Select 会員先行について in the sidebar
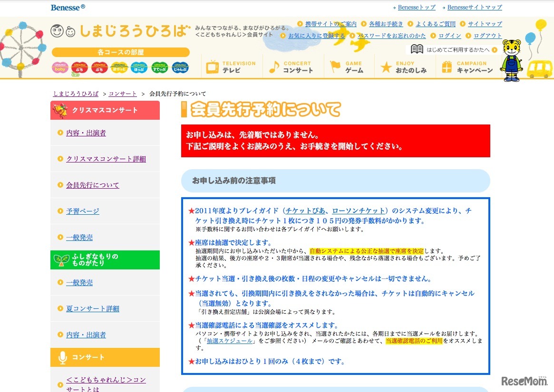Screen dimensions: 554x392 [92, 185]
